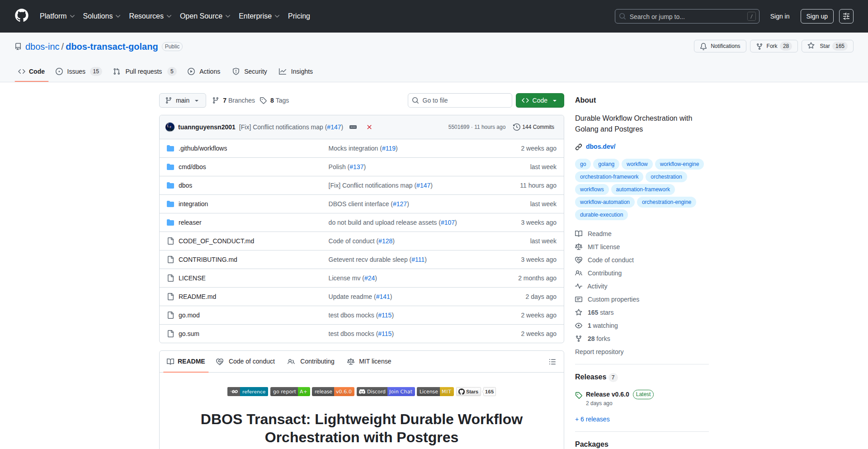The width and height of the screenshot is (868, 449).
Task: Expand the Resources menu
Action: pyautogui.click(x=150, y=16)
